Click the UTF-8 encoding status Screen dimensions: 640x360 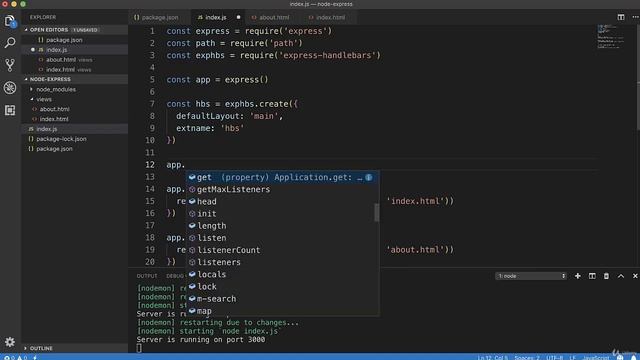(x=554, y=358)
